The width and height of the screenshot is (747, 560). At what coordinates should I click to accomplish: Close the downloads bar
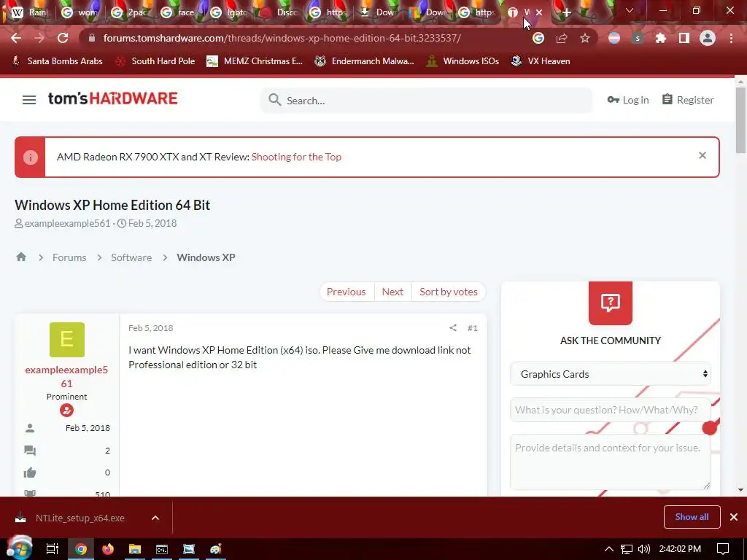734,517
